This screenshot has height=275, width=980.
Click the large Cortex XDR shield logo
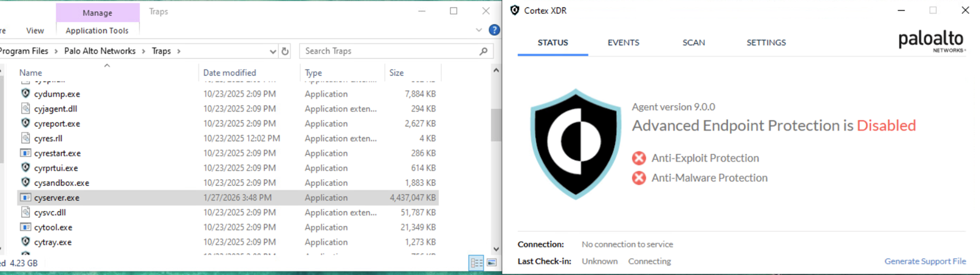tap(576, 144)
